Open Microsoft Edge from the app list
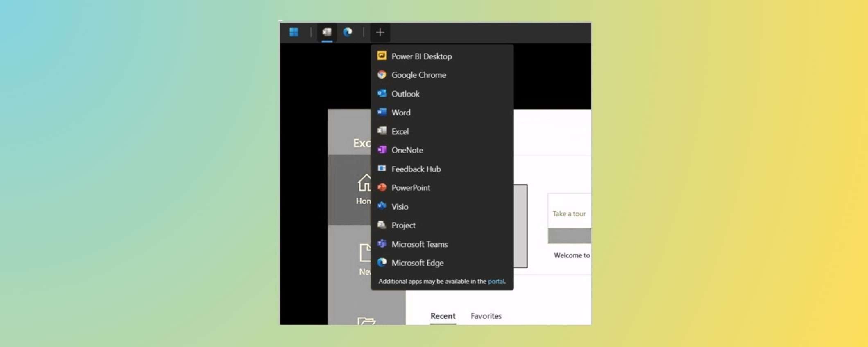The image size is (868, 347). 417,263
